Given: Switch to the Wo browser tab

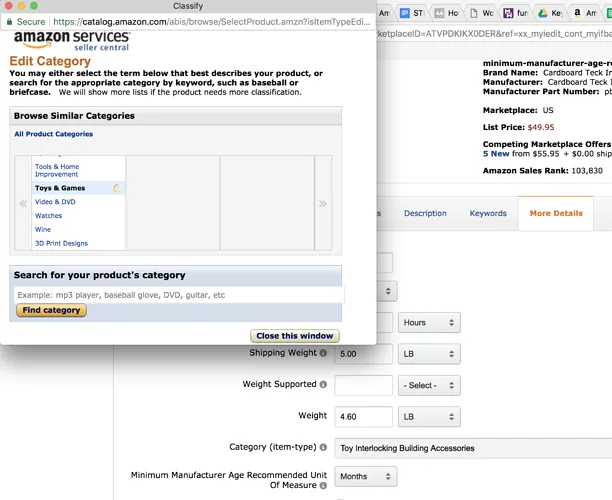Looking at the screenshot, I should 482,13.
